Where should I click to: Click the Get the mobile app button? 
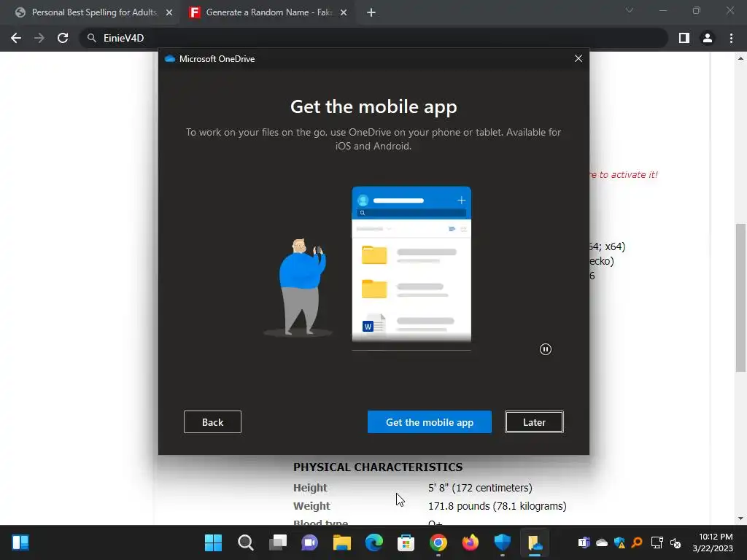point(429,422)
